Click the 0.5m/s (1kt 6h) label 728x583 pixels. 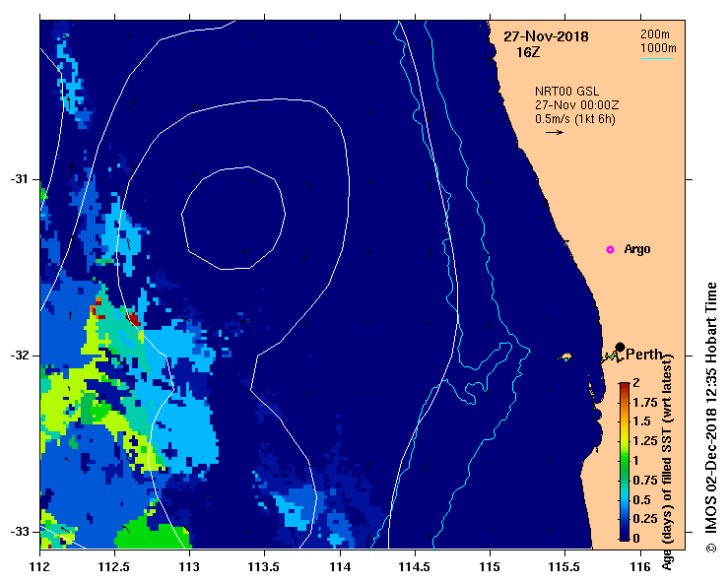[x=574, y=119]
